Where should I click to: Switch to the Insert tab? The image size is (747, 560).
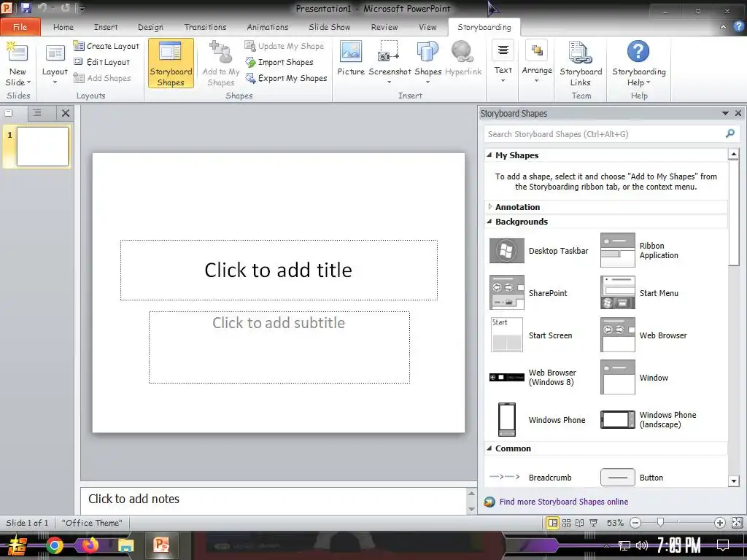[x=106, y=27]
